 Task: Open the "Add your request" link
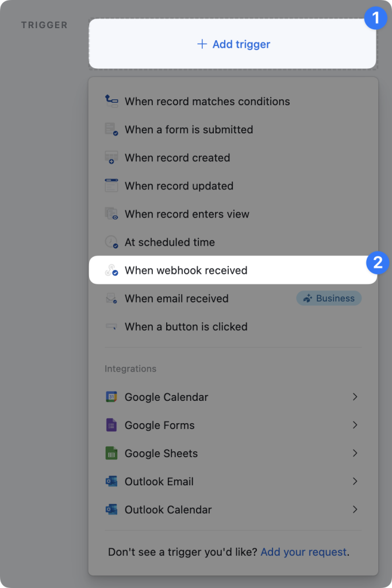tap(303, 552)
